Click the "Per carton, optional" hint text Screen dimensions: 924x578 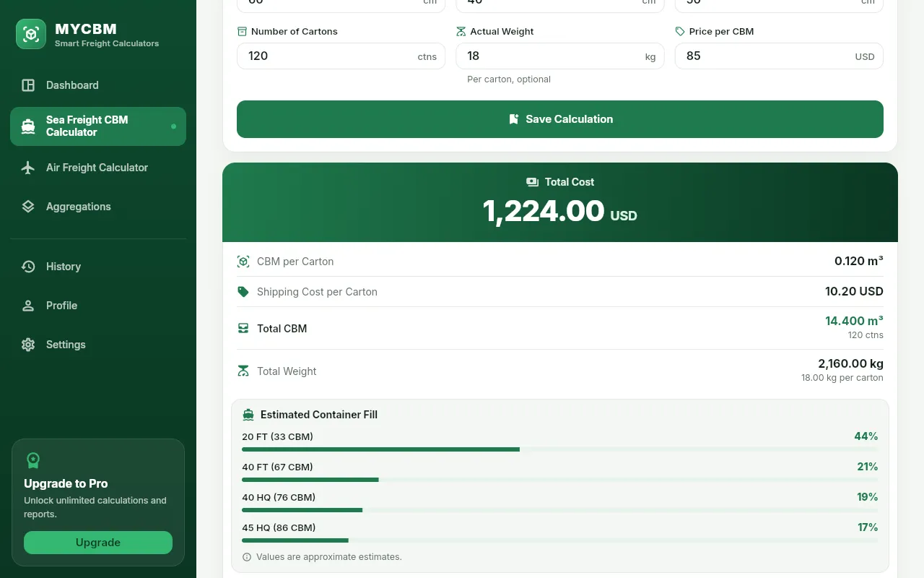[509, 79]
